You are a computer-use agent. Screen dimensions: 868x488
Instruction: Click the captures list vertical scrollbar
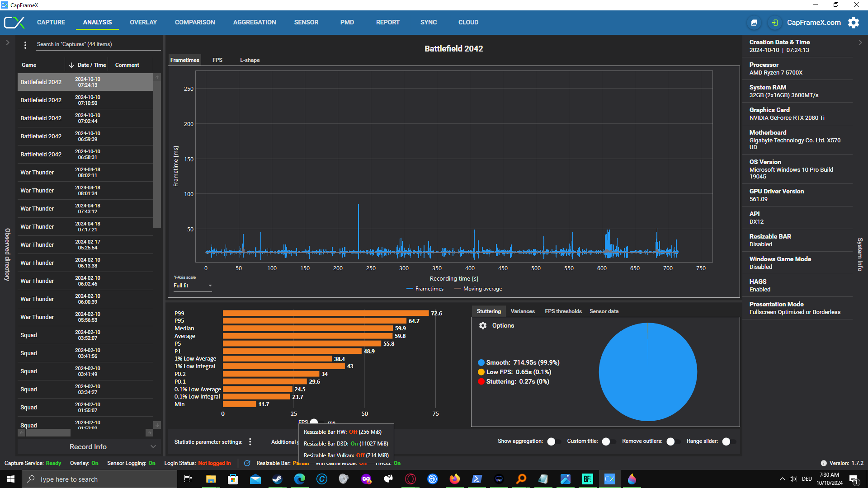point(157,154)
